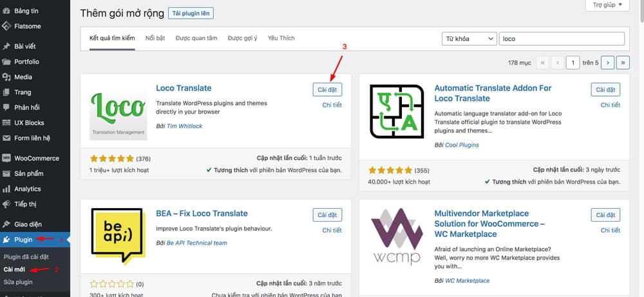Go to next results page arrow
This screenshot has height=297, width=644.
coord(607,62)
